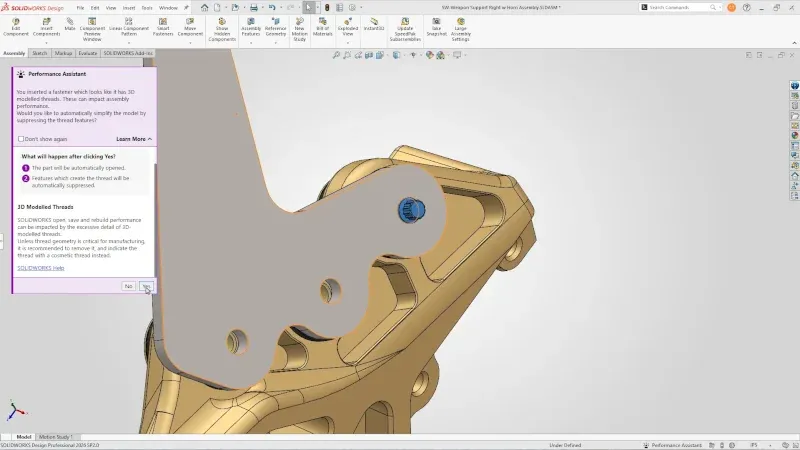Open Component Preview Window
Screen dimensions: 800x450
pyautogui.click(x=92, y=30)
